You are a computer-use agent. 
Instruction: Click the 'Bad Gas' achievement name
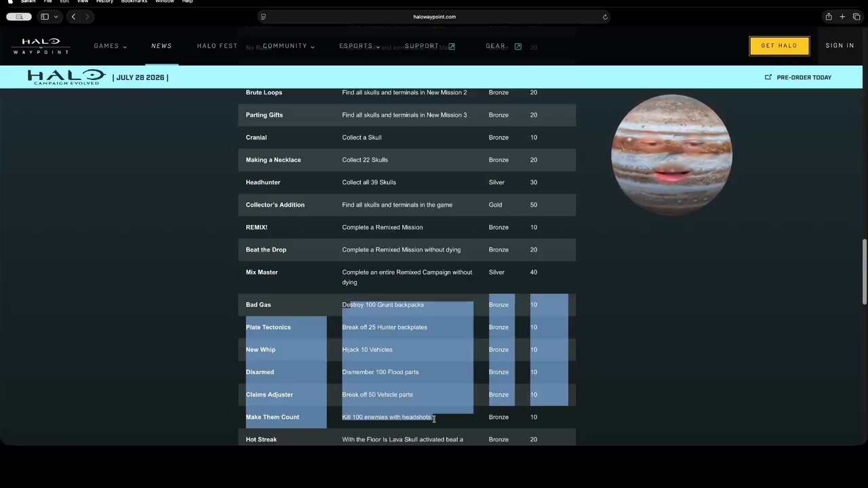coord(258,305)
